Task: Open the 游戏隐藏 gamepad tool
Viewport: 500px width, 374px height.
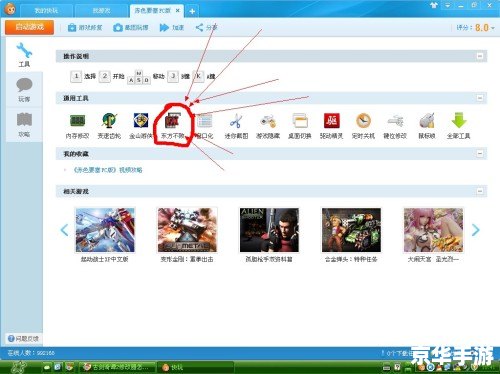Action: [268, 126]
